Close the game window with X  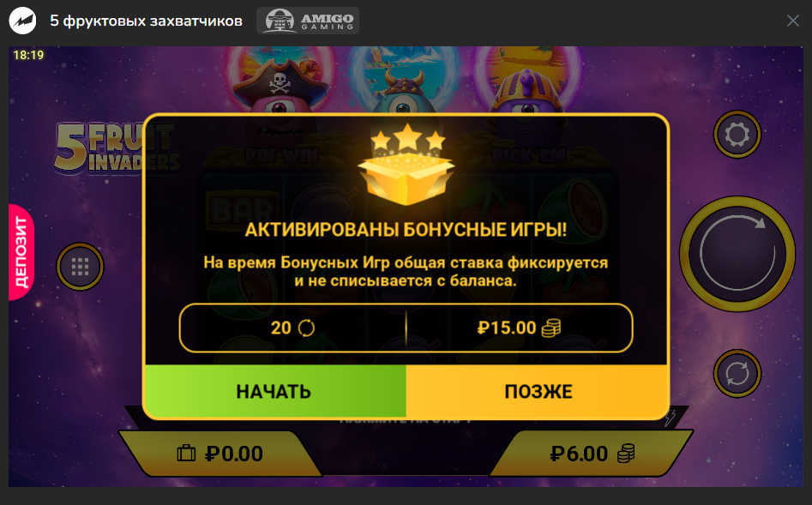(x=793, y=21)
